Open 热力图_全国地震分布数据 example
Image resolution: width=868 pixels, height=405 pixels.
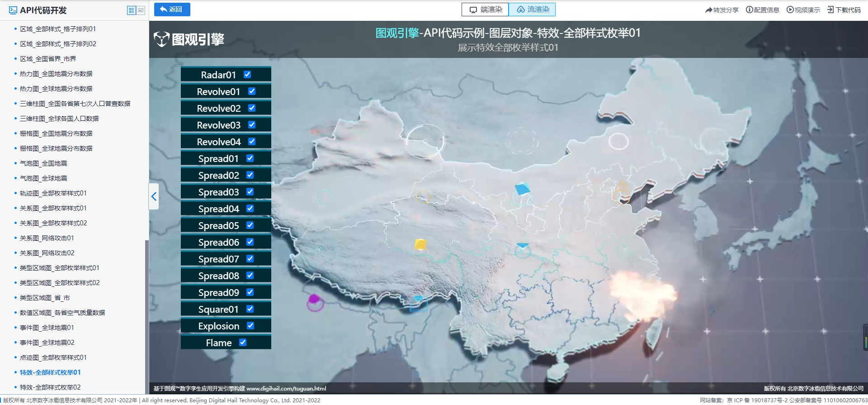56,74
